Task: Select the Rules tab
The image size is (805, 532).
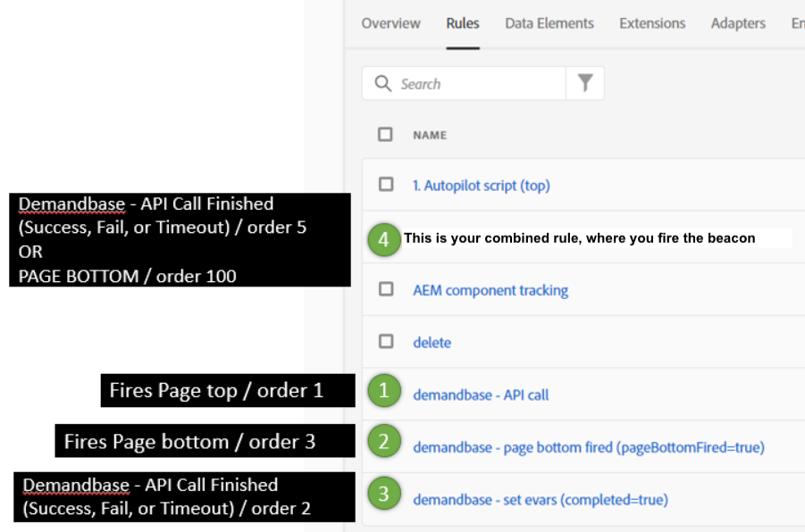Action: pos(463,23)
